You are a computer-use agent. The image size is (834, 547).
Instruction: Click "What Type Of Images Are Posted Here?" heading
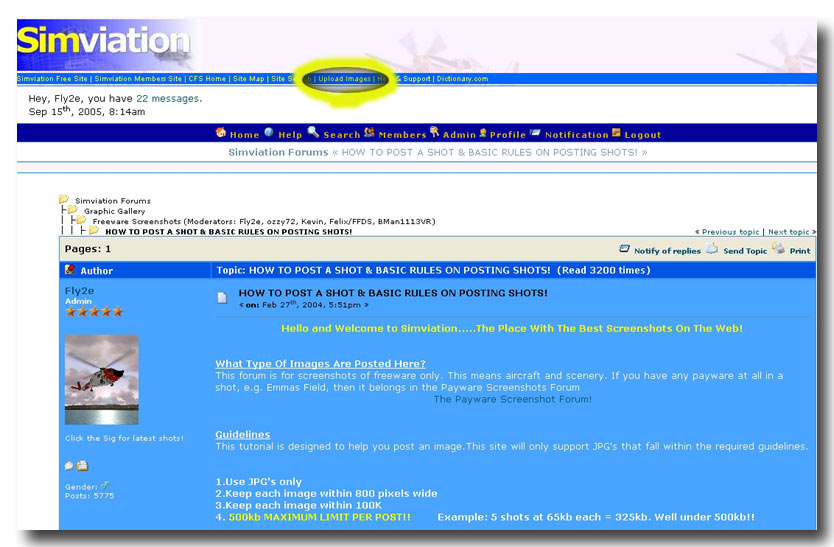point(320,363)
